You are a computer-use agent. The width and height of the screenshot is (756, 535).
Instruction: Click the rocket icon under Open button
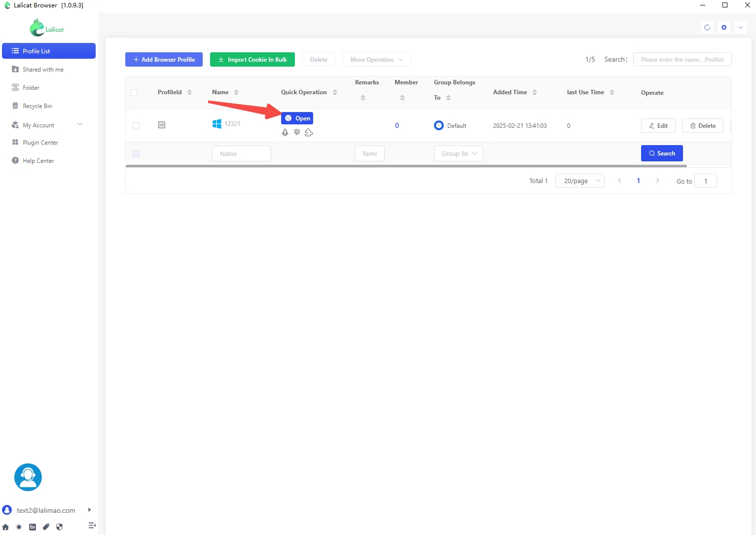click(285, 132)
